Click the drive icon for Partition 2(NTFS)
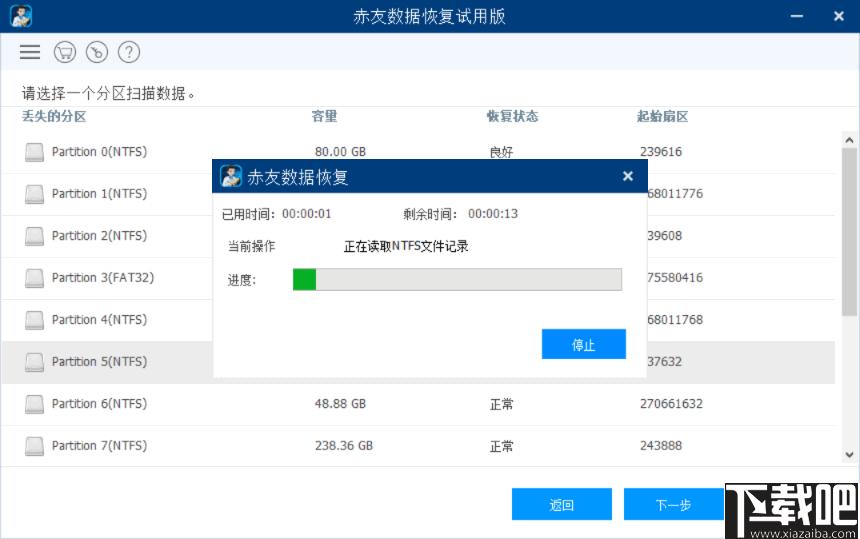The width and height of the screenshot is (860, 539). coord(34,236)
